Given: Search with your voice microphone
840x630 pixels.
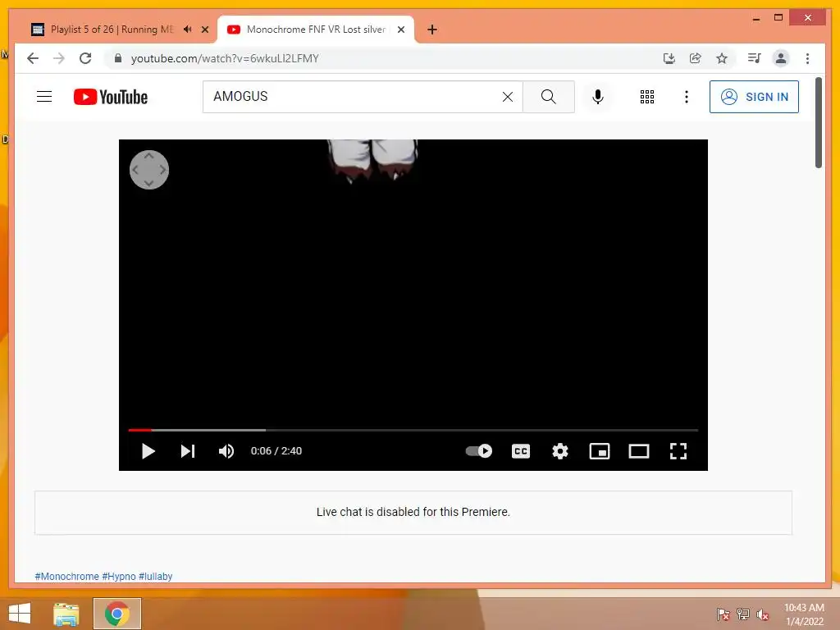Looking at the screenshot, I should (598, 97).
